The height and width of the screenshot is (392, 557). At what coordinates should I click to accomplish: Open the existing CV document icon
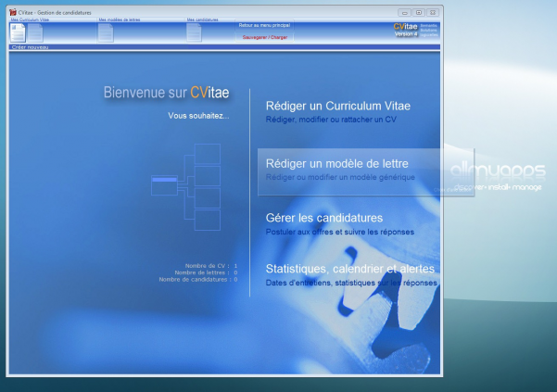[x=18, y=32]
